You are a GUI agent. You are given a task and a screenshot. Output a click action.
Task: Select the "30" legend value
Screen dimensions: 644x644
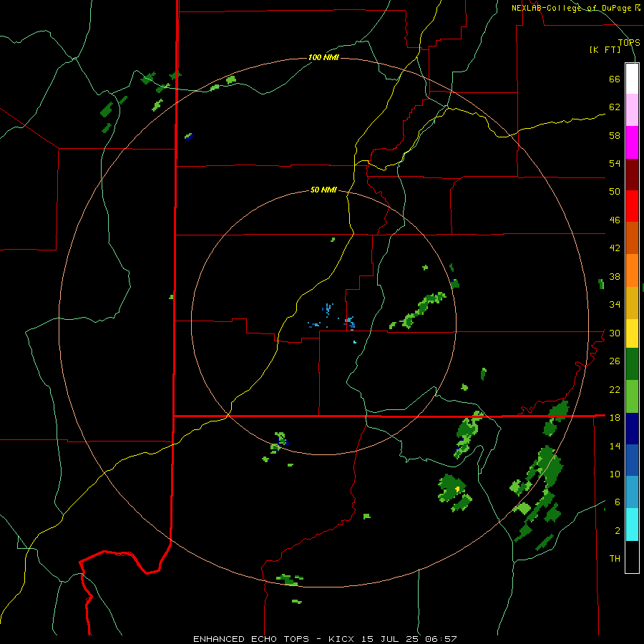tap(615, 333)
